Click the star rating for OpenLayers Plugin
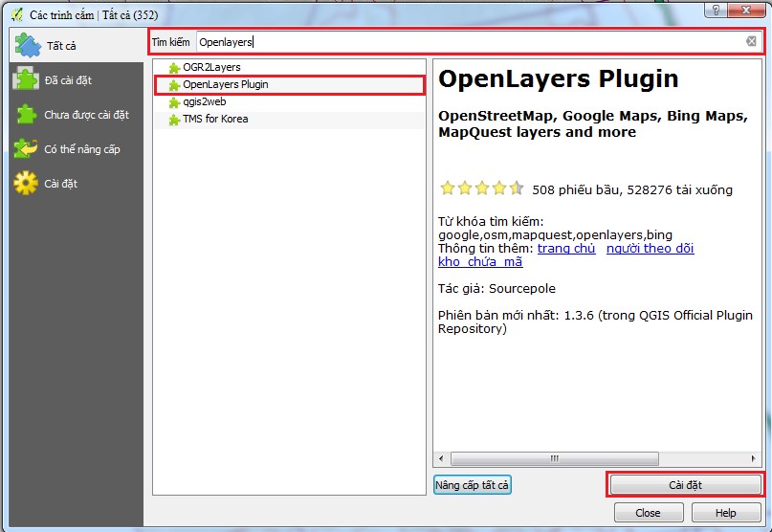 [481, 188]
